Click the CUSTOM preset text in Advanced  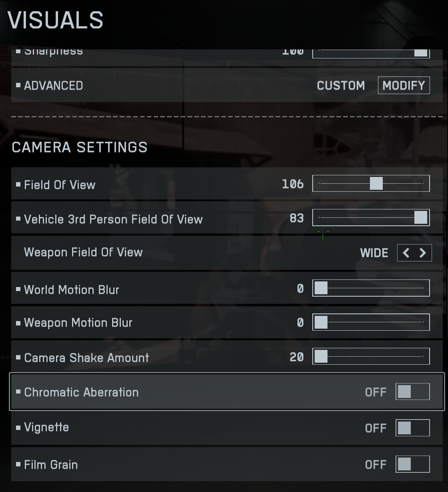click(341, 86)
